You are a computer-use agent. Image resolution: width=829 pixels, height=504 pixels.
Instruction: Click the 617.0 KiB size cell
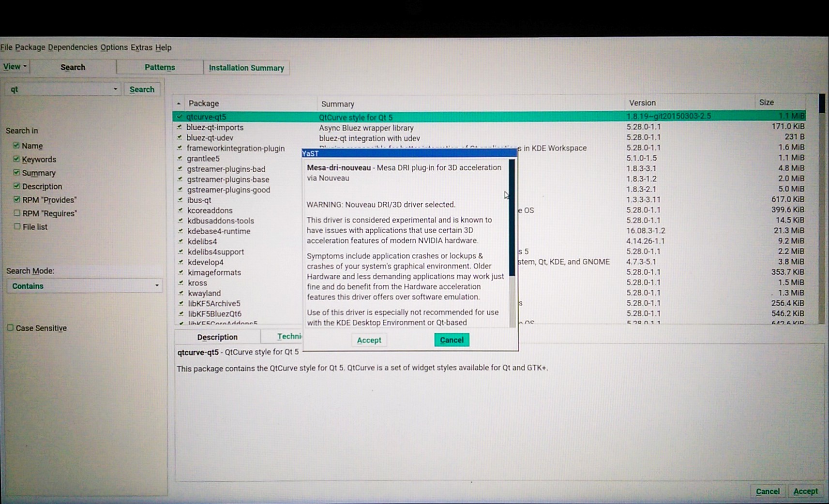coord(788,199)
